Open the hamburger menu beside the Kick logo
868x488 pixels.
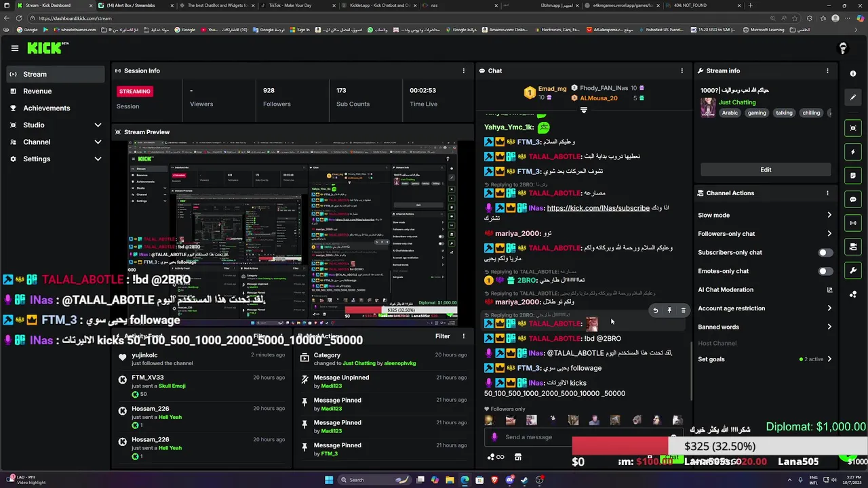tap(14, 48)
